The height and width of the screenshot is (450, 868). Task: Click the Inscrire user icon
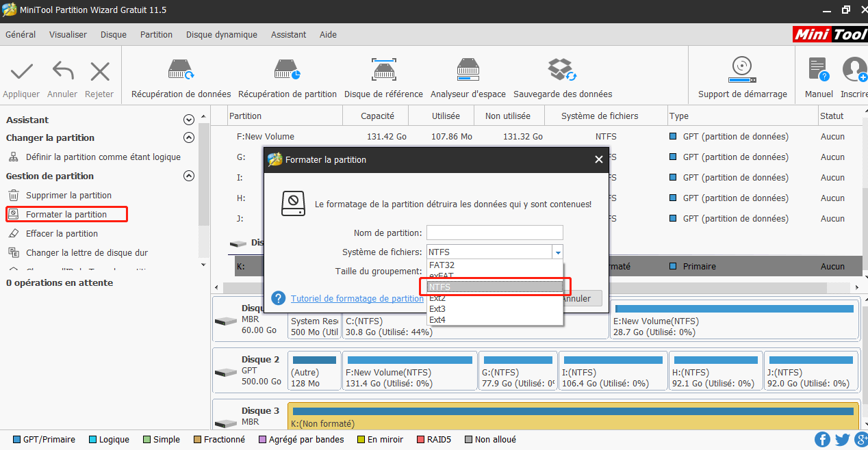tap(855, 70)
